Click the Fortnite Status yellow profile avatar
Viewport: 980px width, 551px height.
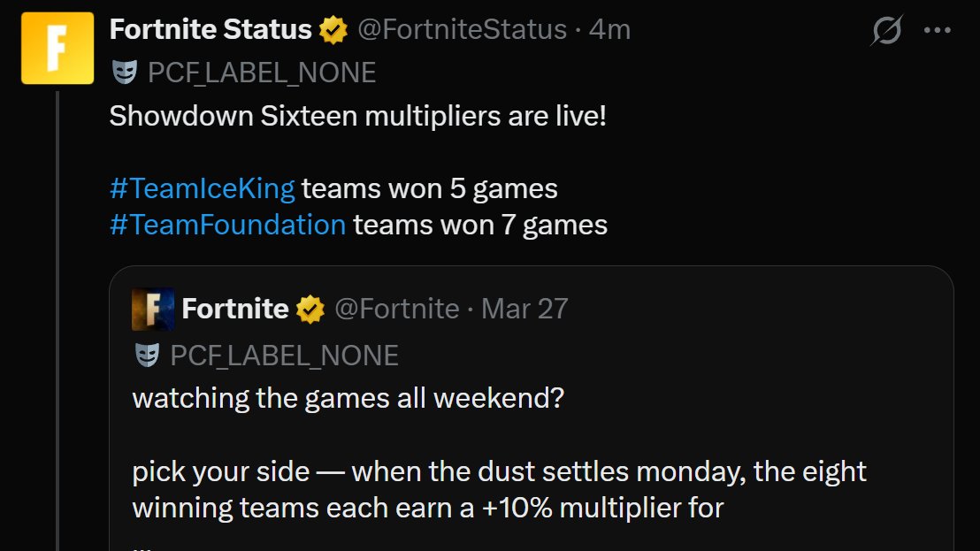coord(57,48)
